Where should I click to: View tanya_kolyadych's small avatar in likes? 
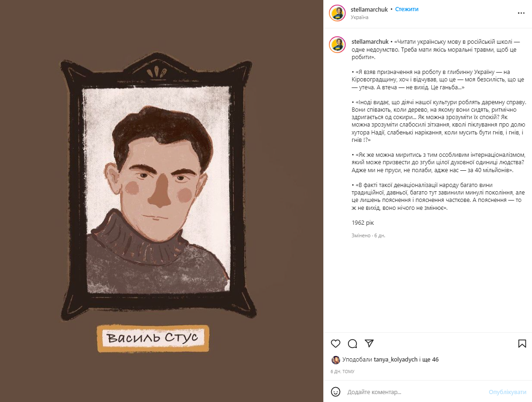click(x=335, y=360)
